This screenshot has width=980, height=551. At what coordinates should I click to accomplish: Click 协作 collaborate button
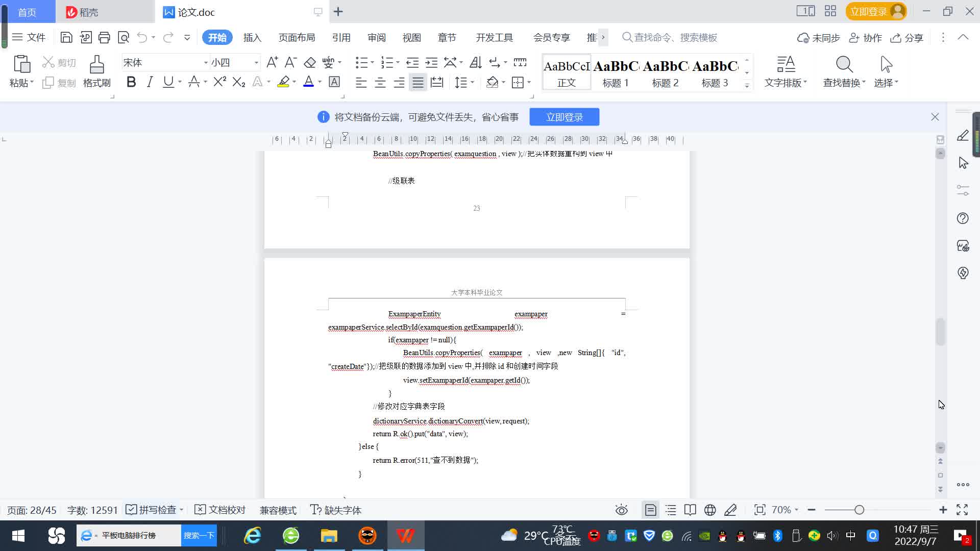pyautogui.click(x=865, y=38)
